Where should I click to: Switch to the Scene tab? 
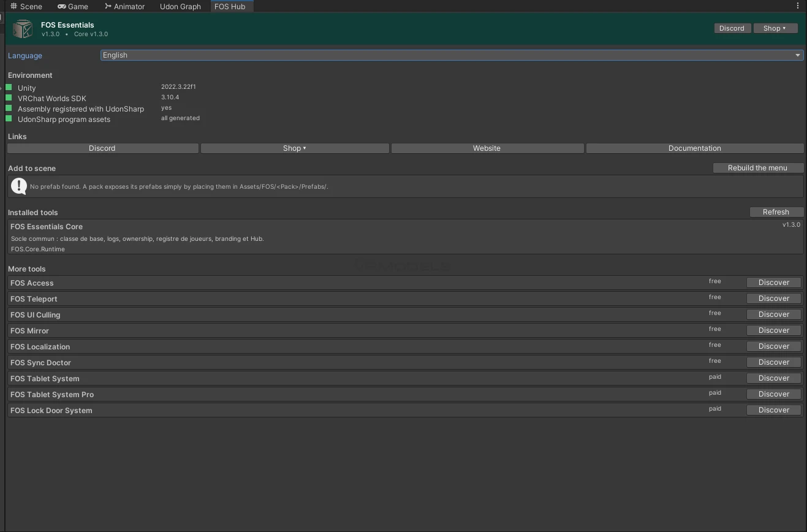click(x=26, y=6)
